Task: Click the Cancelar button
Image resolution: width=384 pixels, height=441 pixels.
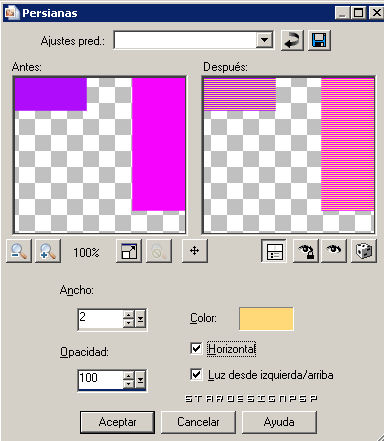Action: point(198,422)
